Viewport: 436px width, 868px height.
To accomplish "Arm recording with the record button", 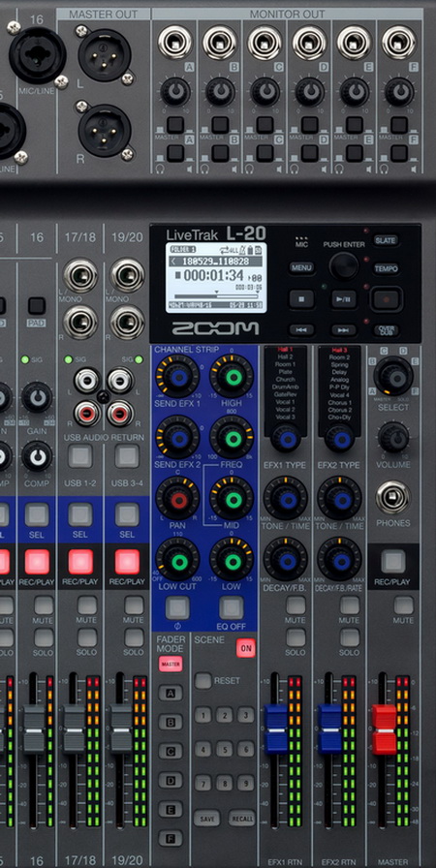I will [x=385, y=299].
